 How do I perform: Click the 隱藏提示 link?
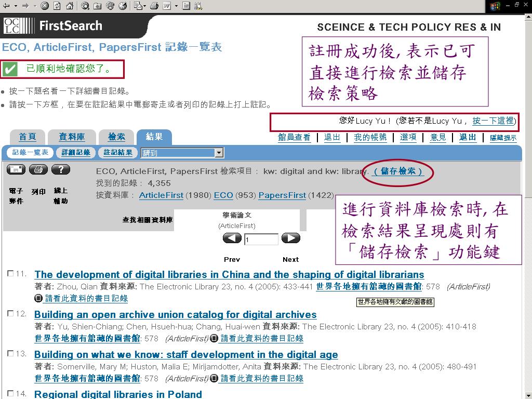[x=503, y=138]
